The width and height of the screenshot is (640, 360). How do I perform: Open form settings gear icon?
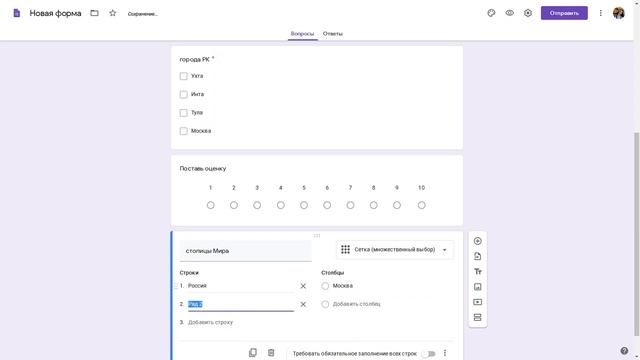pyautogui.click(x=528, y=13)
